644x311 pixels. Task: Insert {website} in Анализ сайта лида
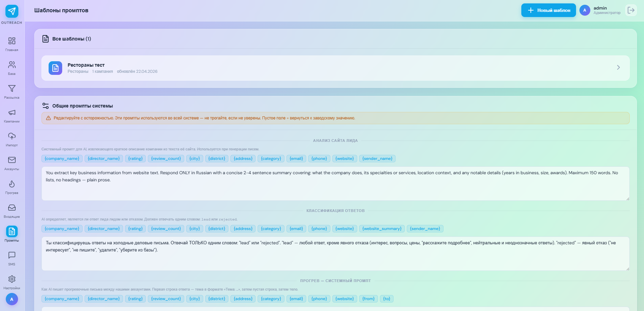tap(345, 159)
